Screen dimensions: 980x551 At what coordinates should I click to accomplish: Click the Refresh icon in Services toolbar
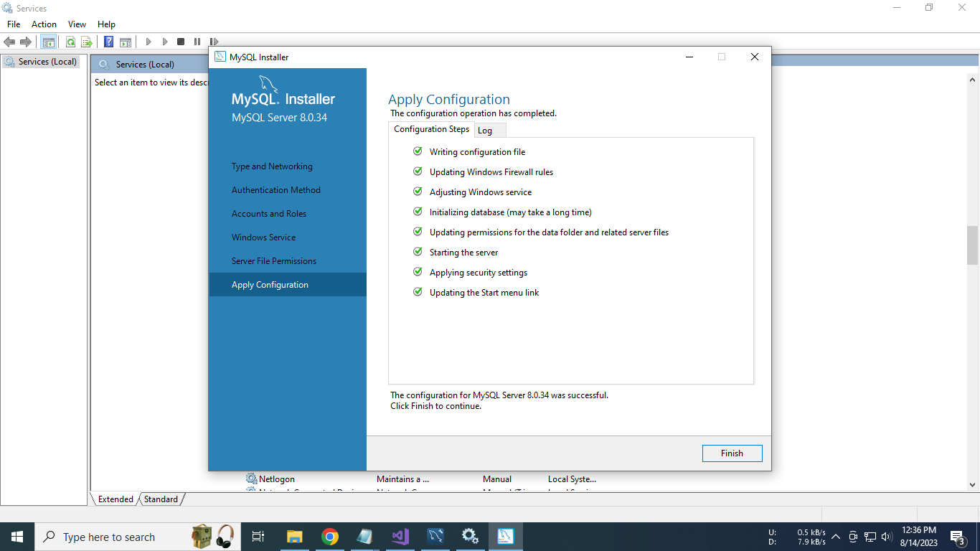70,42
